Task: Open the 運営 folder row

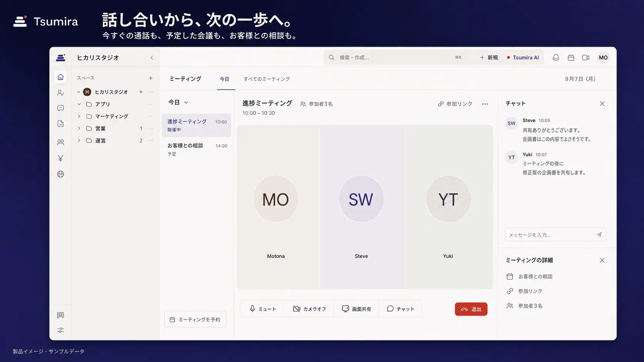Action: click(115, 140)
